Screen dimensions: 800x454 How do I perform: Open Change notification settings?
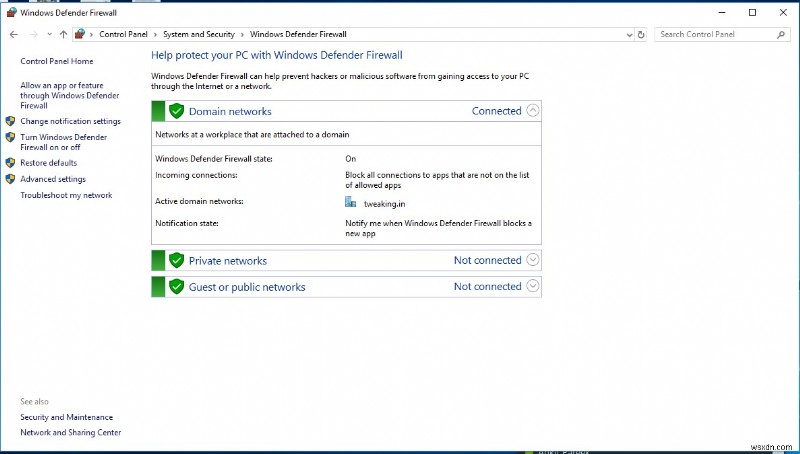[x=70, y=121]
